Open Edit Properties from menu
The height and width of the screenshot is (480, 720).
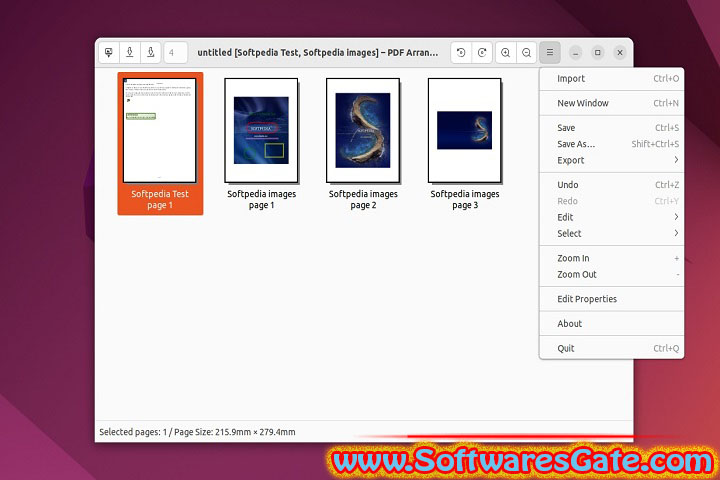[x=612, y=299]
